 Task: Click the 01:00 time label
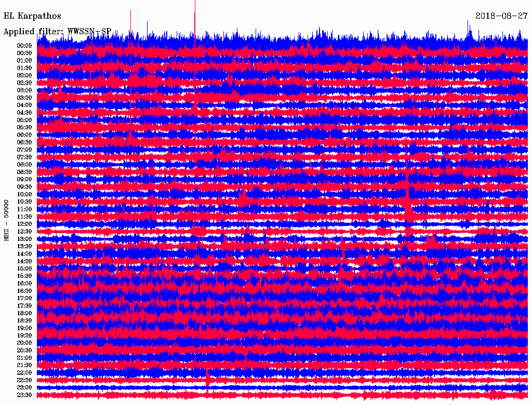pos(24,61)
